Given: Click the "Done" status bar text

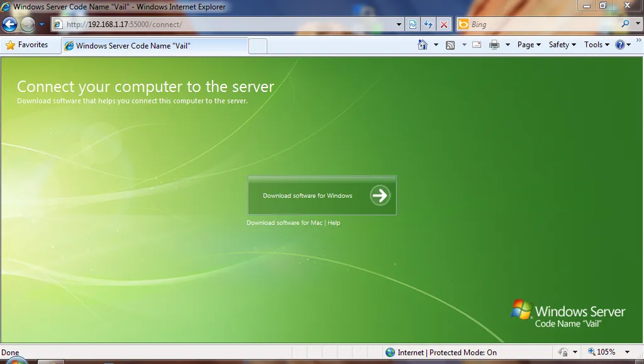Looking at the screenshot, I should [10, 353].
